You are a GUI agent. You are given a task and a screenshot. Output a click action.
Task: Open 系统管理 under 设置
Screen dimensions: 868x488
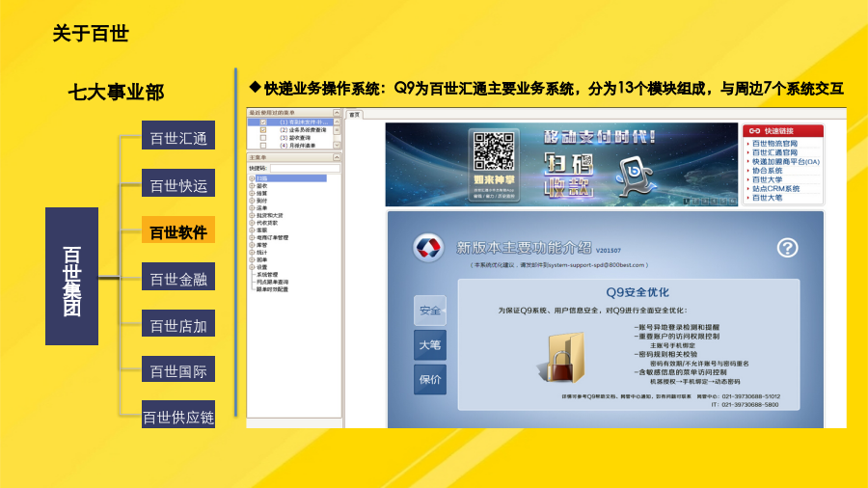(x=267, y=275)
